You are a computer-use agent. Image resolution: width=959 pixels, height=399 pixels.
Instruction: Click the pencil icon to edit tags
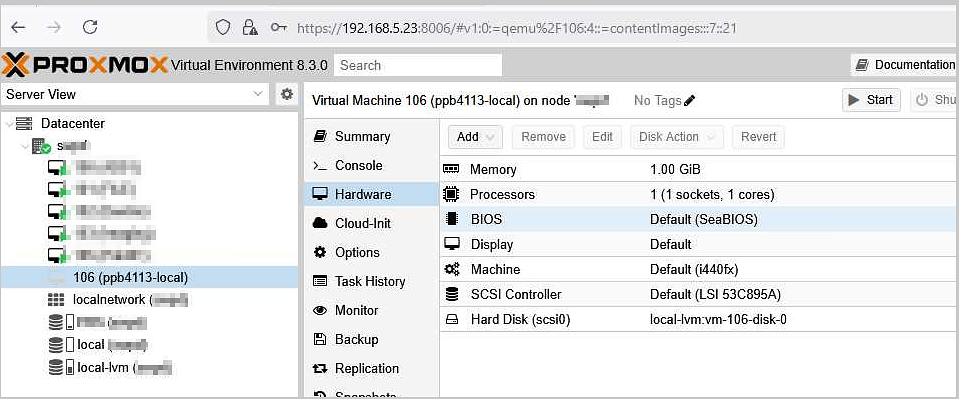690,100
